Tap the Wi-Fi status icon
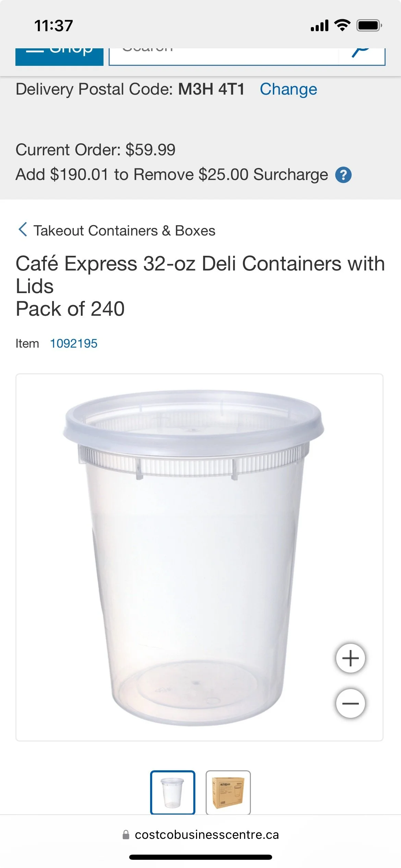 coord(342,25)
